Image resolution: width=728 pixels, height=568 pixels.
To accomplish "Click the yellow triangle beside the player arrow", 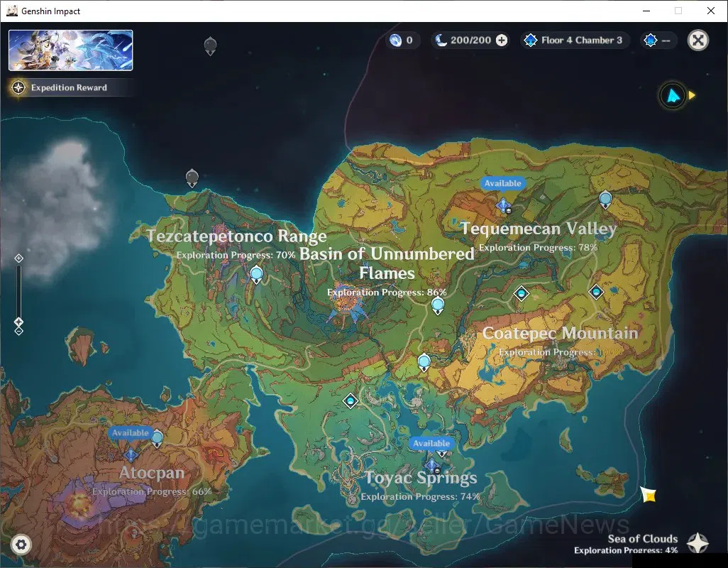I will click(x=692, y=95).
